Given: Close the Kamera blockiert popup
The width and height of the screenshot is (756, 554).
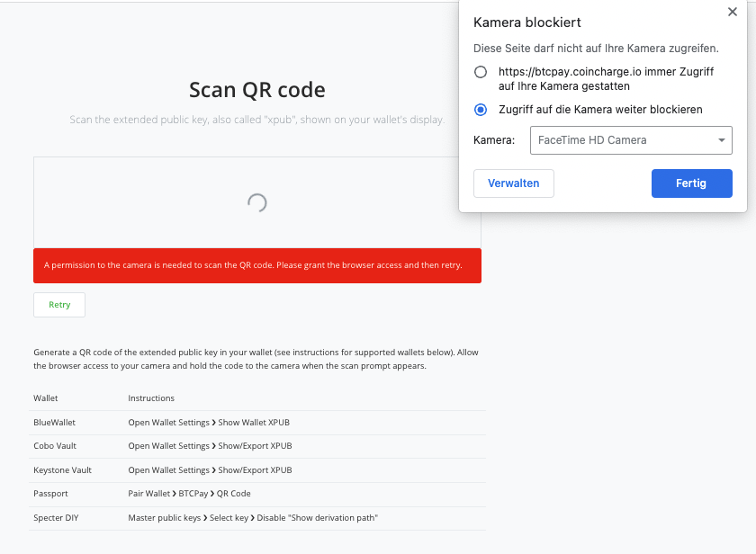Looking at the screenshot, I should point(732,12).
